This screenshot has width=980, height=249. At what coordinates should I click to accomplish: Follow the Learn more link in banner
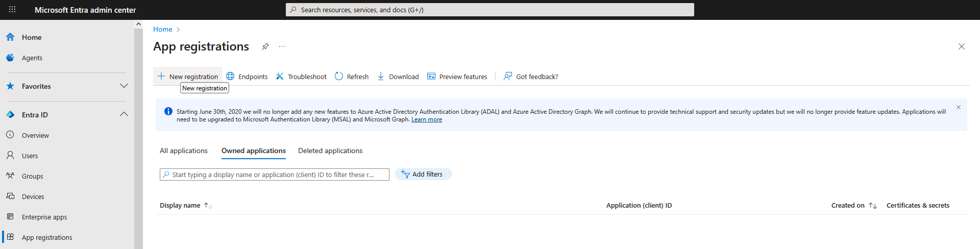click(427, 119)
